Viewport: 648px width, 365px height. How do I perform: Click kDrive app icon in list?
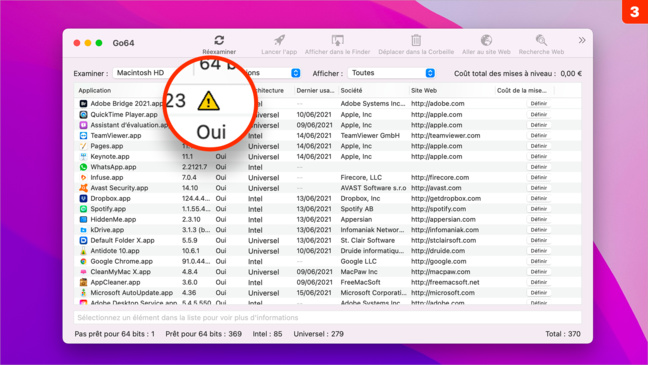coord(83,230)
